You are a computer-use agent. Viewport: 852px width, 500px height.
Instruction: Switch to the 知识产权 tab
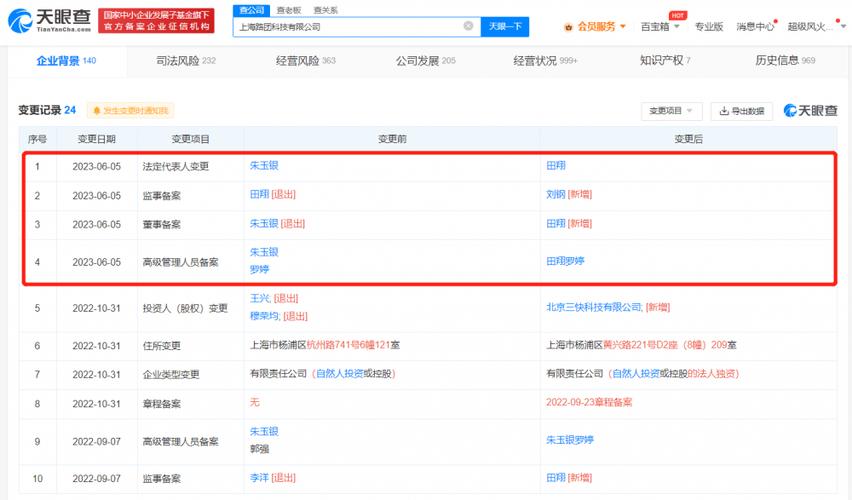click(665, 60)
